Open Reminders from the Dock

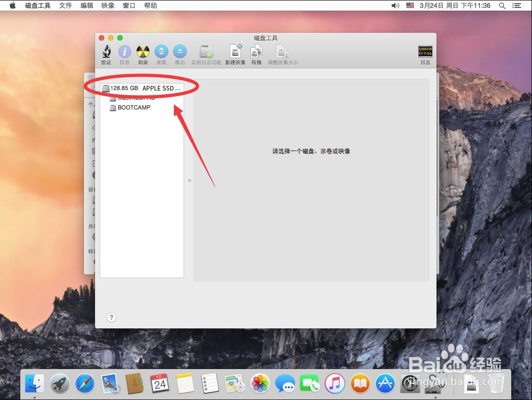pos(210,383)
